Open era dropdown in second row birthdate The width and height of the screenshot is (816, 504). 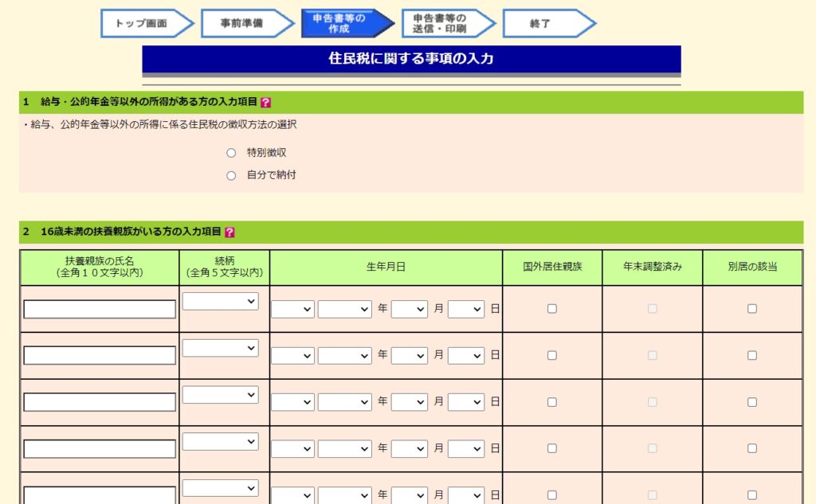click(x=293, y=356)
